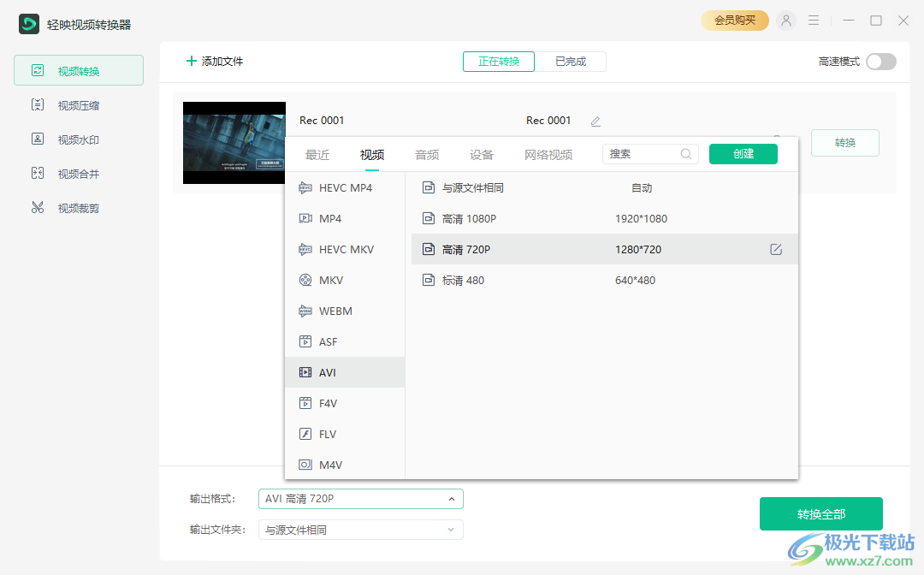Click the 转换全部 convert all button
The height and width of the screenshot is (575, 924).
(x=820, y=513)
